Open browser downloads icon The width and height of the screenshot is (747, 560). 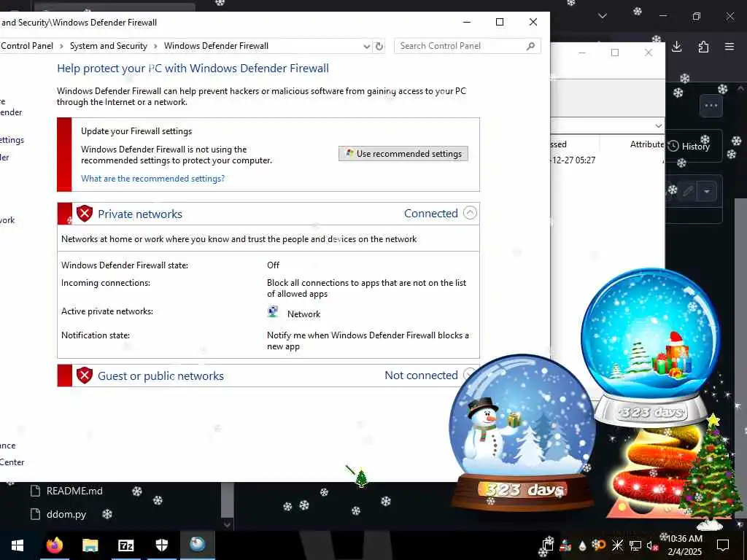tap(676, 46)
